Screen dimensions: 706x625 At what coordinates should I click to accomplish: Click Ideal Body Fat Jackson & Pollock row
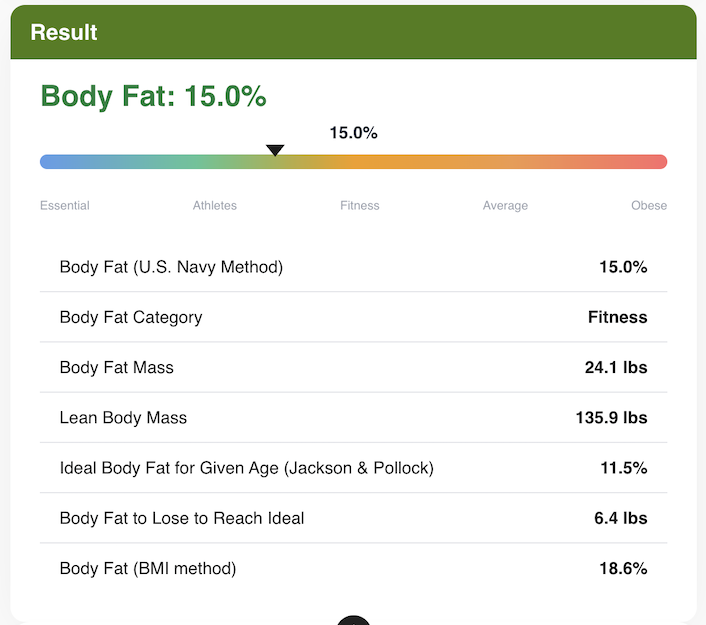click(246, 467)
